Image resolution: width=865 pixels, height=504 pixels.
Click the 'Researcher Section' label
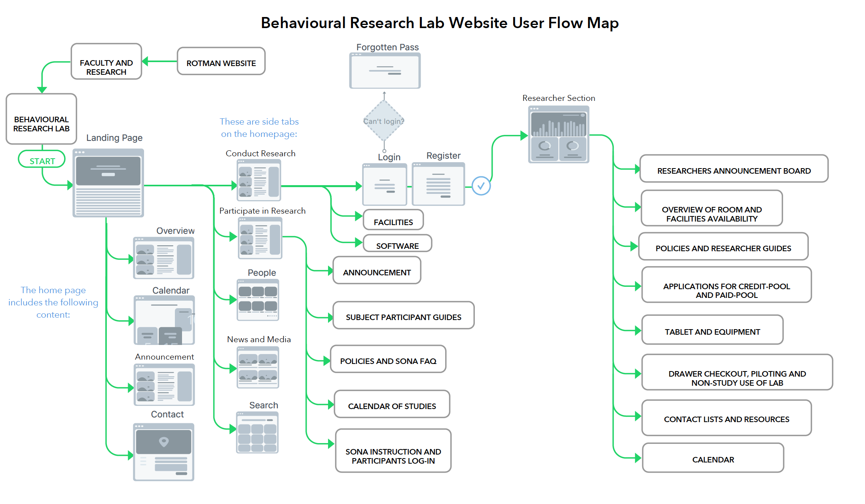point(559,98)
